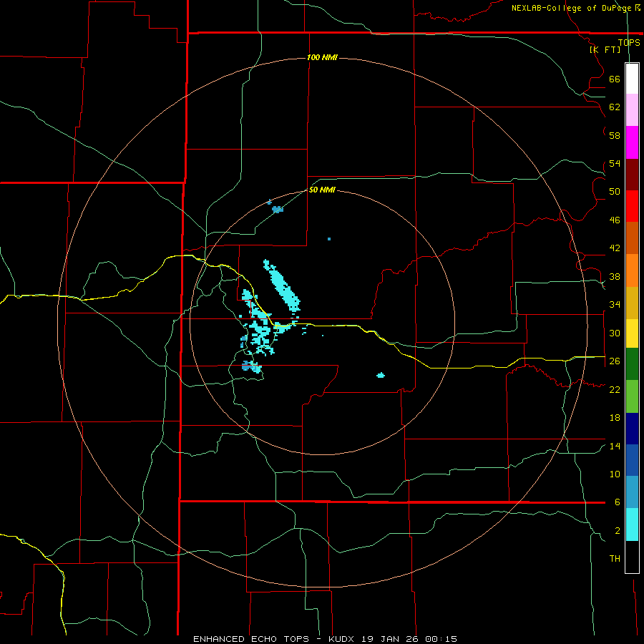
Task: Select the bright red legend swatch
Action: tap(632, 206)
